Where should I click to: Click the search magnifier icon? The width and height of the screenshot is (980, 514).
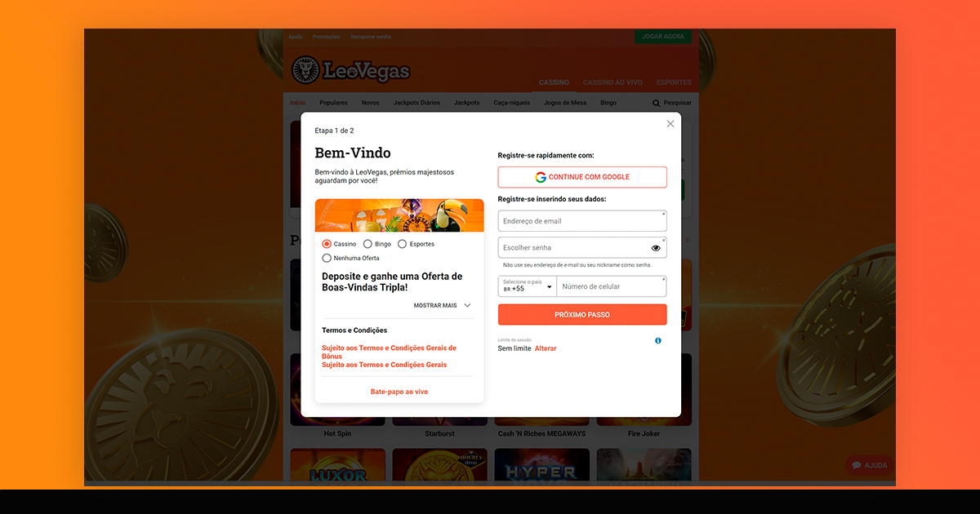coord(657,103)
